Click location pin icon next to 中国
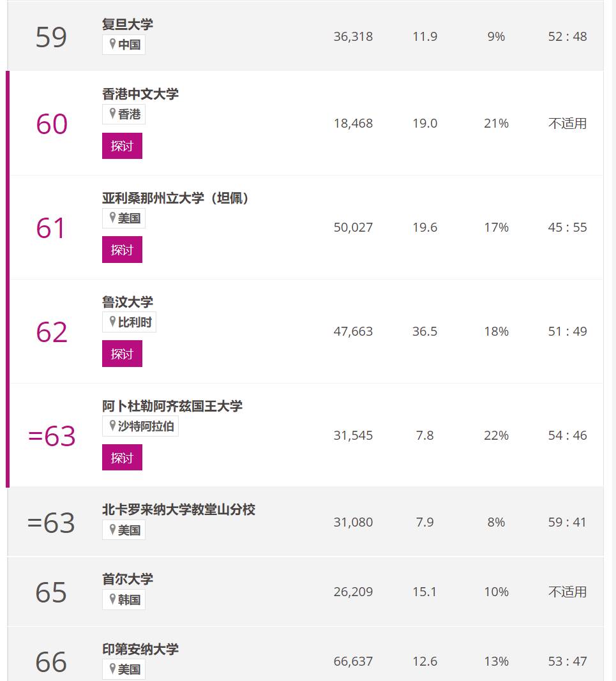616x681 pixels. 112,44
